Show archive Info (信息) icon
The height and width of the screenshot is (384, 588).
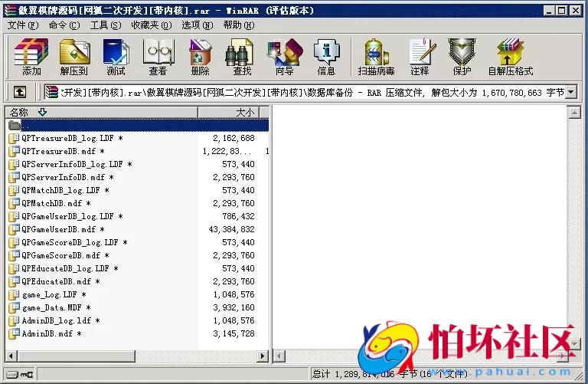(327, 57)
